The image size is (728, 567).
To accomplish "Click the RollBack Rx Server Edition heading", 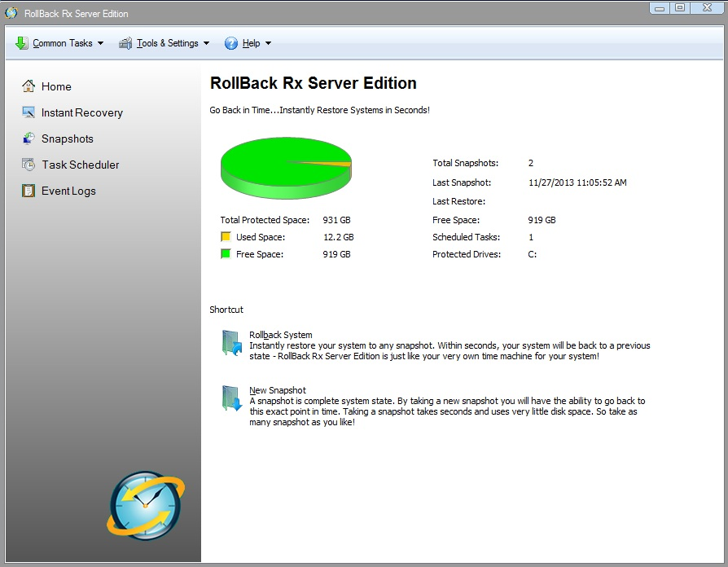I will (x=314, y=83).
